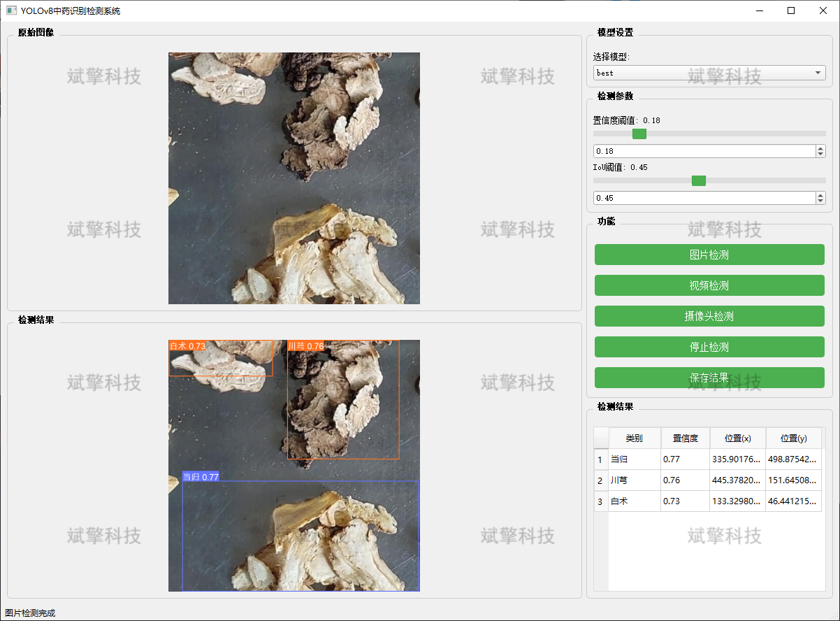This screenshot has height=621, width=840.
Task: Click the confidence value field 0.18
Action: 704,151
